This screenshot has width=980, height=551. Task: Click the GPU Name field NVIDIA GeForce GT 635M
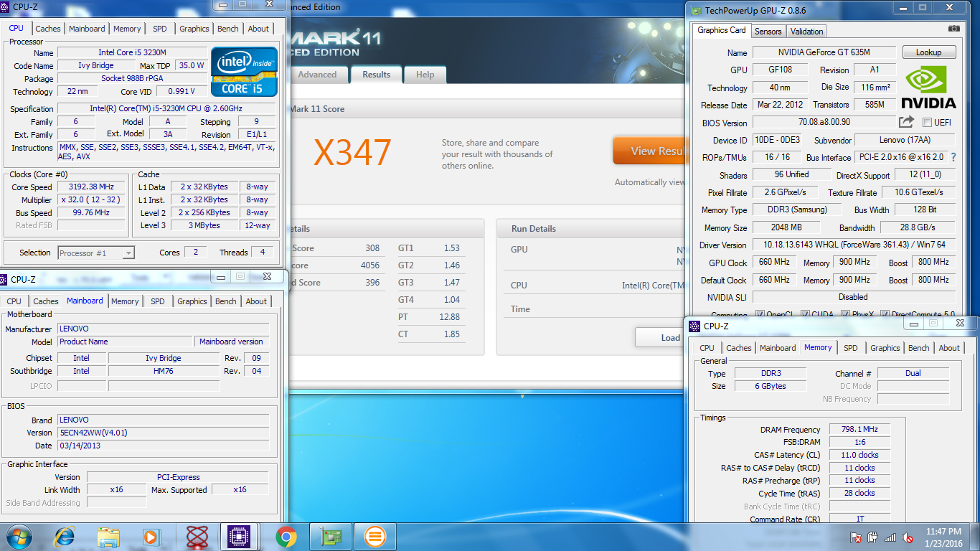tap(824, 52)
